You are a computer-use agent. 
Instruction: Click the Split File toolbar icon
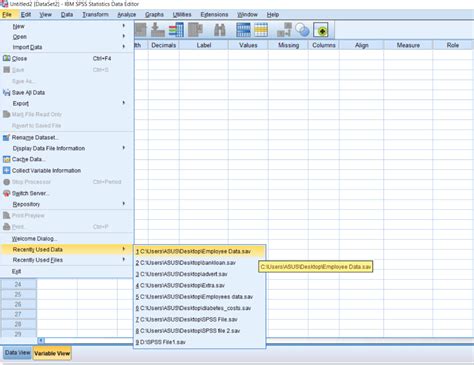284,30
